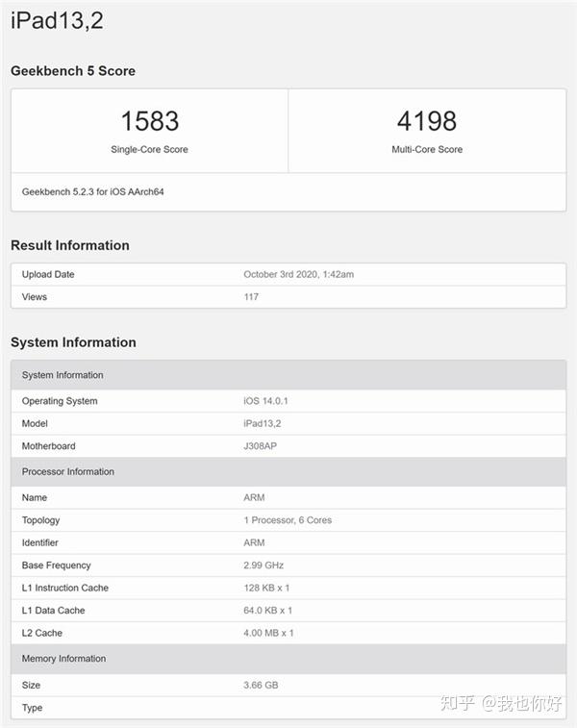Select the iPad13,2 model value in table

(x=263, y=424)
